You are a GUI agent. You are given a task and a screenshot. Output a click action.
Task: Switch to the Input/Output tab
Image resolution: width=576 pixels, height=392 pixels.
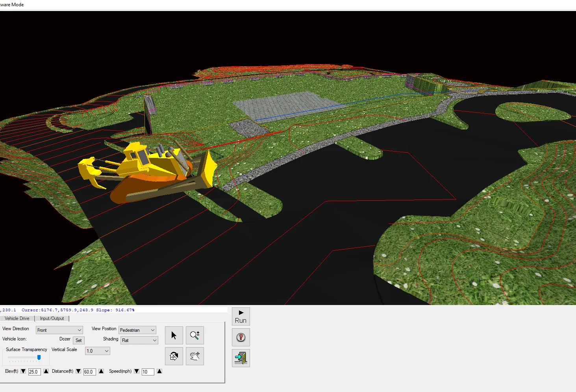pyautogui.click(x=52, y=318)
